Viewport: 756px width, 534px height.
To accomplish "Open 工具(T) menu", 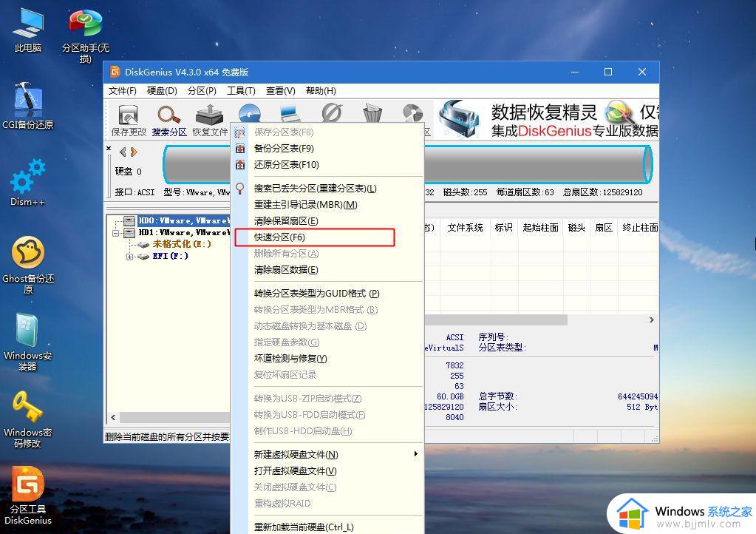I will tap(241, 91).
